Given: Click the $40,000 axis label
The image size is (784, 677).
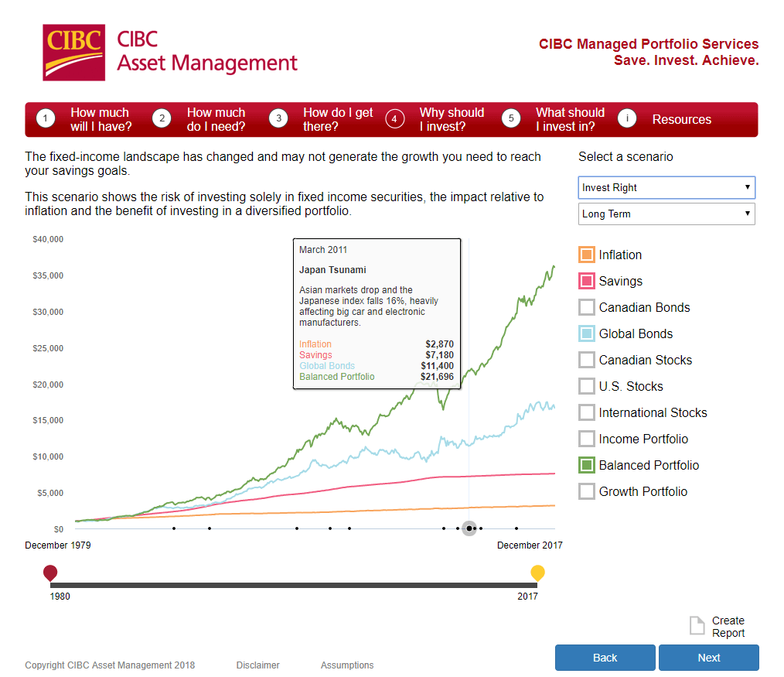Looking at the screenshot, I should pyautogui.click(x=48, y=239).
